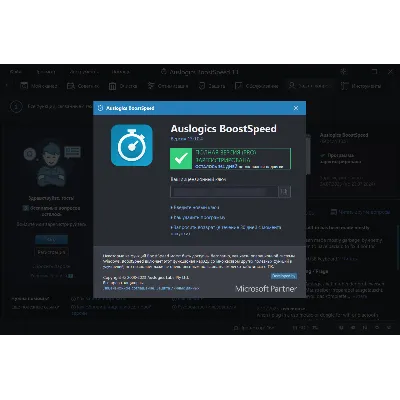The image size is (400, 400).
Task: Click the stopwatch icon in the dialog title bar
Action: pyautogui.click(x=100, y=108)
